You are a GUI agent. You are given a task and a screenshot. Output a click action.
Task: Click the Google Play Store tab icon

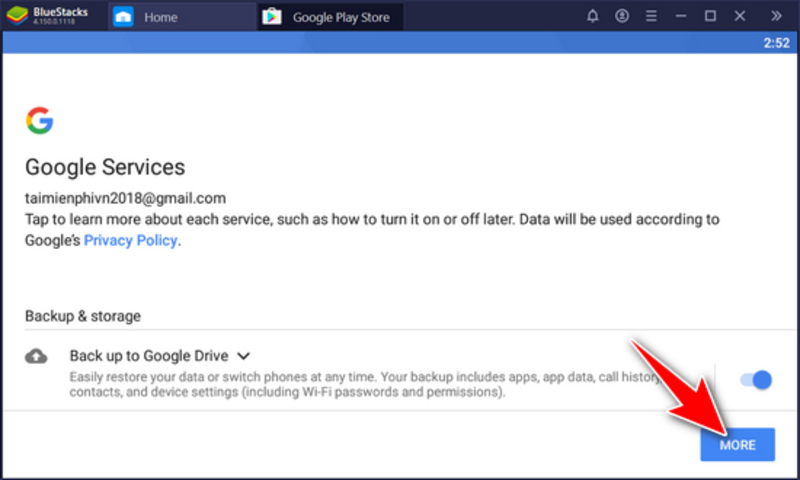(271, 17)
